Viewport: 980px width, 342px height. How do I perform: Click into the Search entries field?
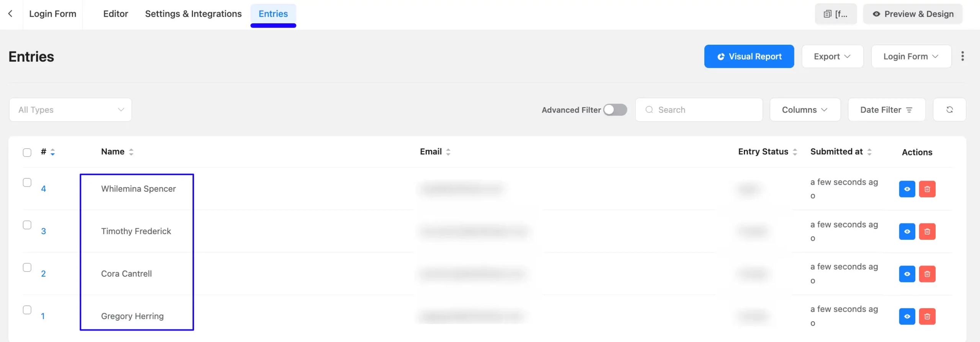point(699,110)
